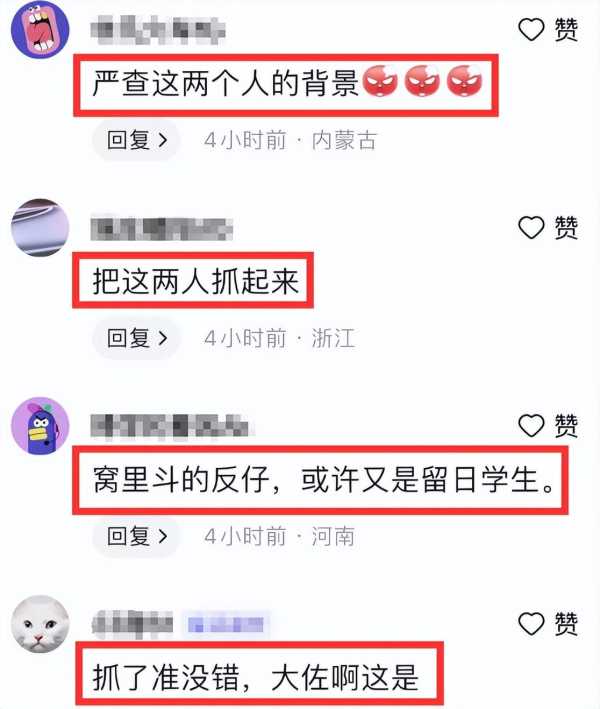Select comment 窝里斗的反仔，或许又是留日学生
This screenshot has height=709, width=600.
323,480
